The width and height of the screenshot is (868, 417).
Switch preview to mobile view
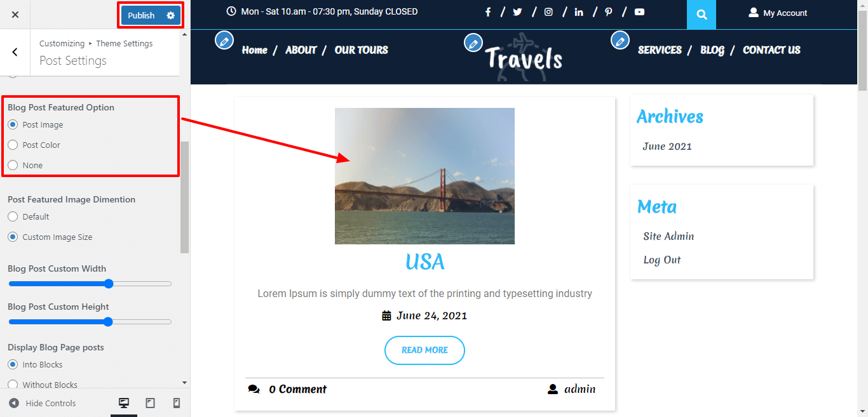[177, 402]
